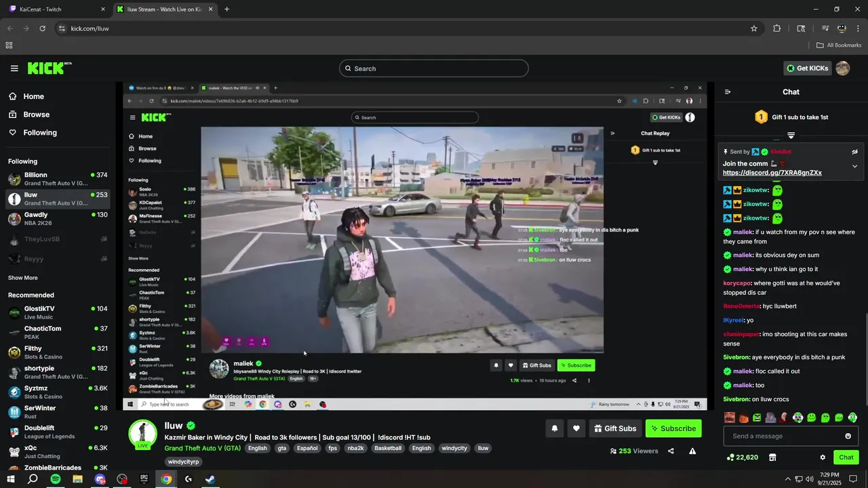Viewport: 868px width, 488px height.
Task: Open the volume control in system tray
Action: point(810,479)
